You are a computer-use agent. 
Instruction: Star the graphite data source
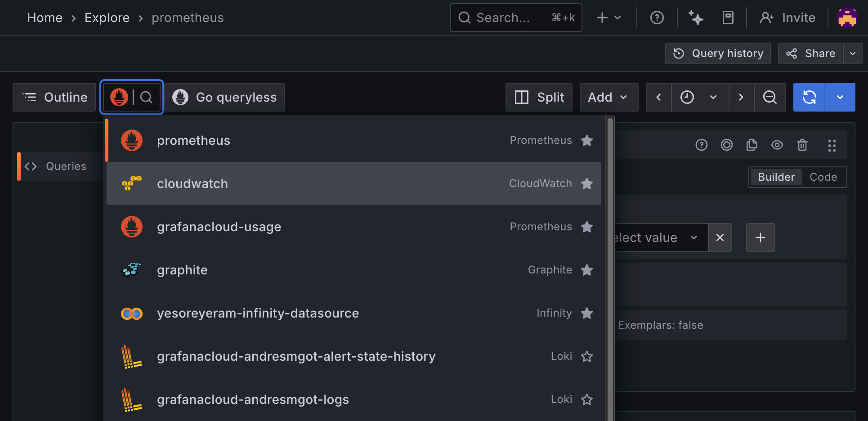[587, 270]
